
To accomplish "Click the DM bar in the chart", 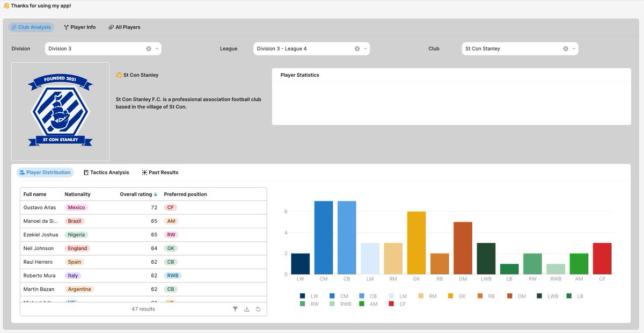I will pos(463,248).
